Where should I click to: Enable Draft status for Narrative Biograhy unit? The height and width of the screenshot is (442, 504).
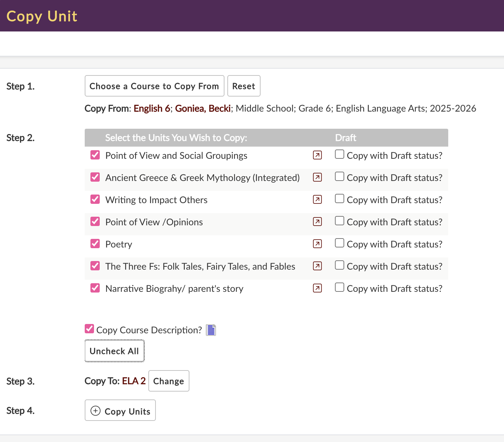coord(339,288)
